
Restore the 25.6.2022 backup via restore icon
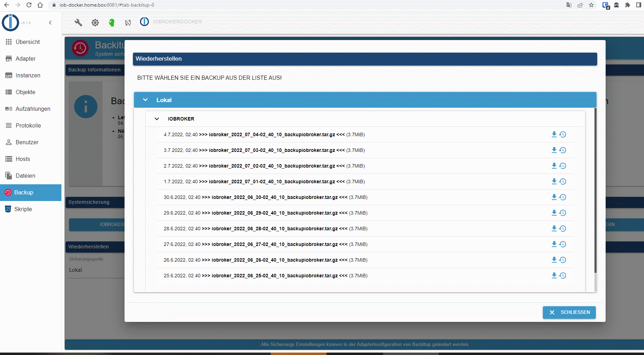pyautogui.click(x=563, y=275)
